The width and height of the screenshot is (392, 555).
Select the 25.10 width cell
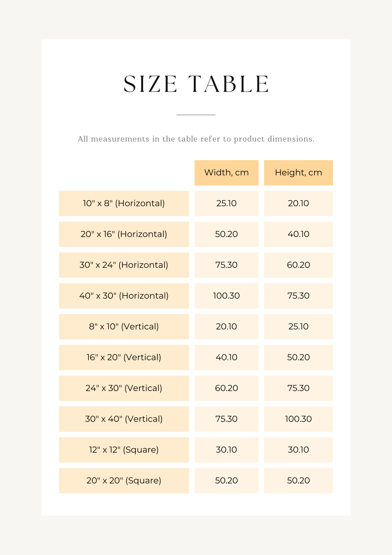(226, 203)
